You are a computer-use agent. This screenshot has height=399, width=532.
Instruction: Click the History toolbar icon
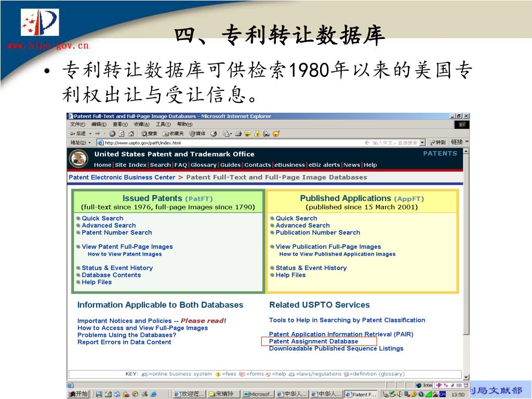214,134
